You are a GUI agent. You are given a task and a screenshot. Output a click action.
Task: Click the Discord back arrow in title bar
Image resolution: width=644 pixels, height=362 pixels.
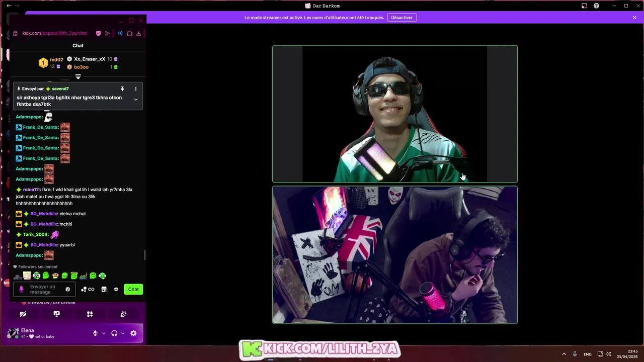[9, 6]
